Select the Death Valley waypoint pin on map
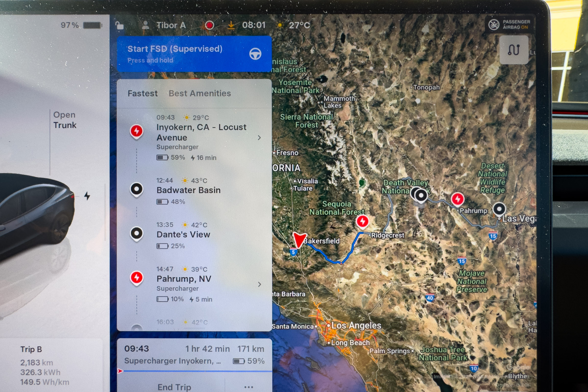The image size is (588, 392). (x=421, y=195)
